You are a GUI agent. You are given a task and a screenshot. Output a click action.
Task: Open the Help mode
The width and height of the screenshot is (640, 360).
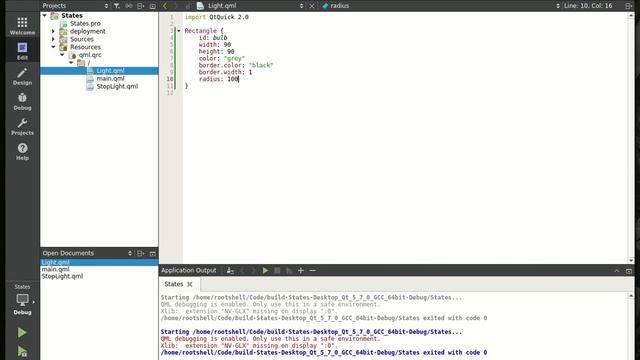point(22,151)
